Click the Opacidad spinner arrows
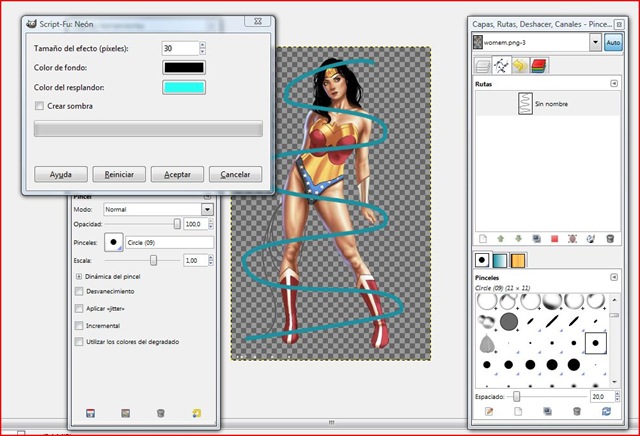Image resolution: width=640 pixels, height=436 pixels. 211,224
